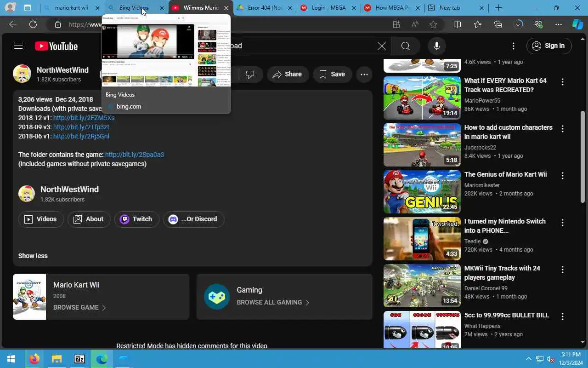
Task: Add this page to favorites star
Action: click(433, 24)
